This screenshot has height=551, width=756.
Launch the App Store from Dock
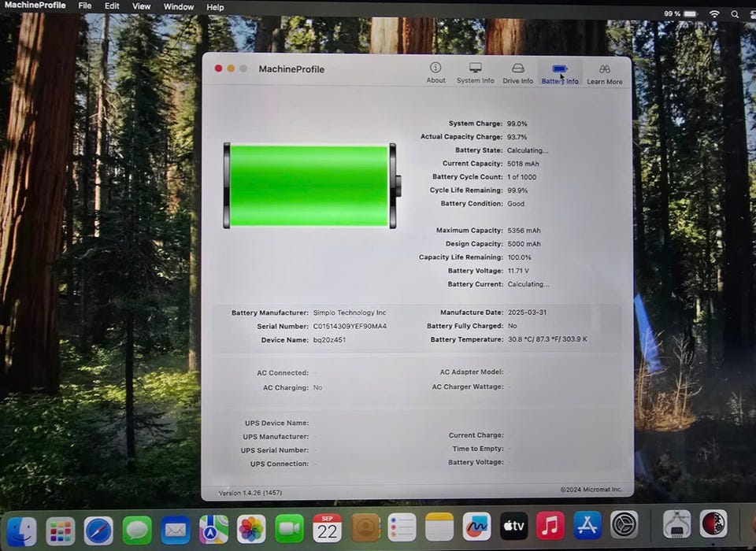tap(587, 525)
